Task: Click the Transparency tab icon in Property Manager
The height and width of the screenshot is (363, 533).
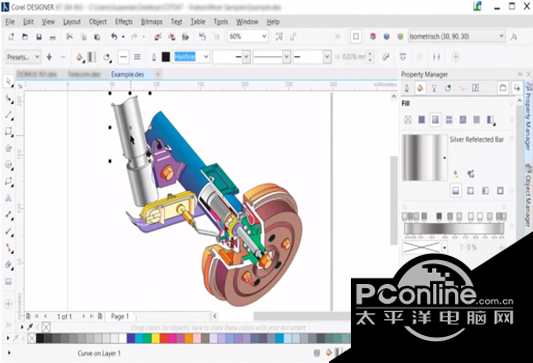Action: coord(434,88)
